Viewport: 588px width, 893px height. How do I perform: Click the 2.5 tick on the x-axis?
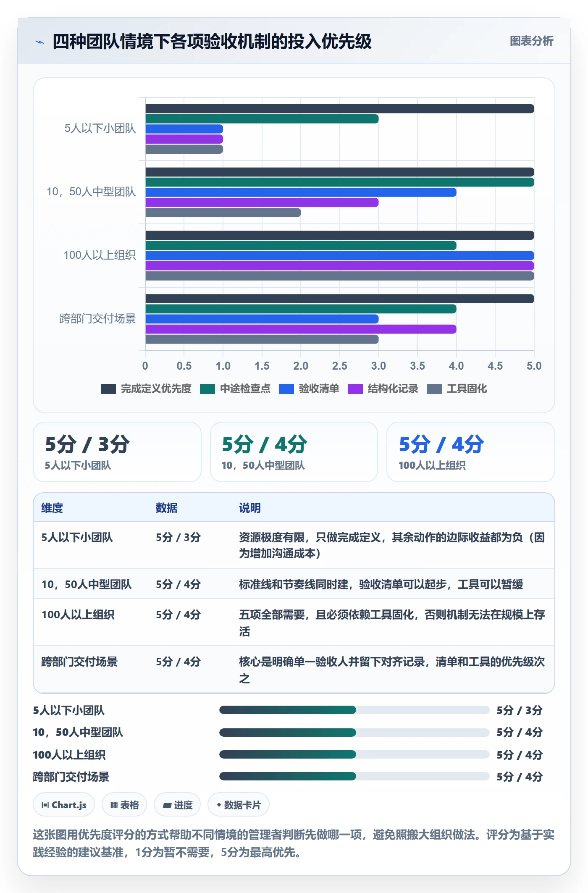339,366
